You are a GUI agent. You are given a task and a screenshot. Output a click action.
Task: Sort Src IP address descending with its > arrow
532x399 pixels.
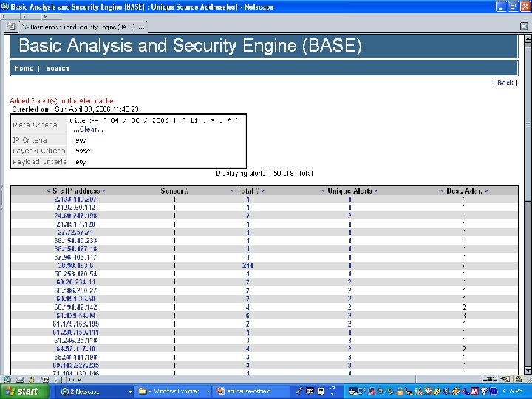coord(104,191)
